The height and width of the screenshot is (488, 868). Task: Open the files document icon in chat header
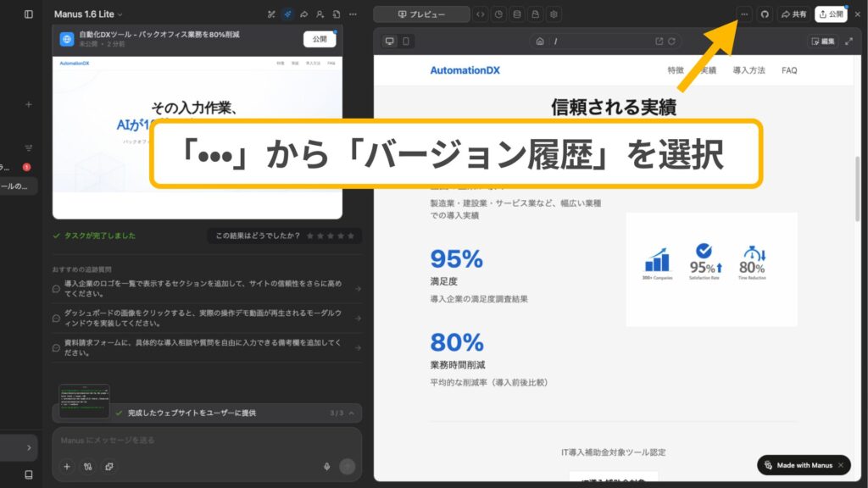(336, 14)
